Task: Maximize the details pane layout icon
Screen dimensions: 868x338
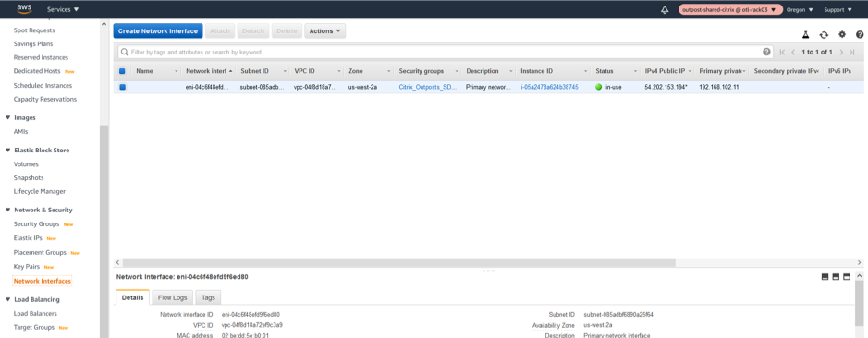Action: pyautogui.click(x=847, y=277)
